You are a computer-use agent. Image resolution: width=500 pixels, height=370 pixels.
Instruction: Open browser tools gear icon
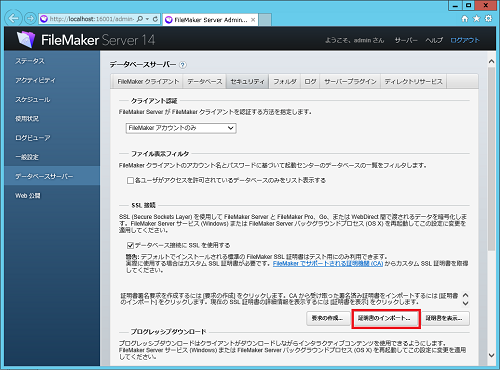coord(488,19)
